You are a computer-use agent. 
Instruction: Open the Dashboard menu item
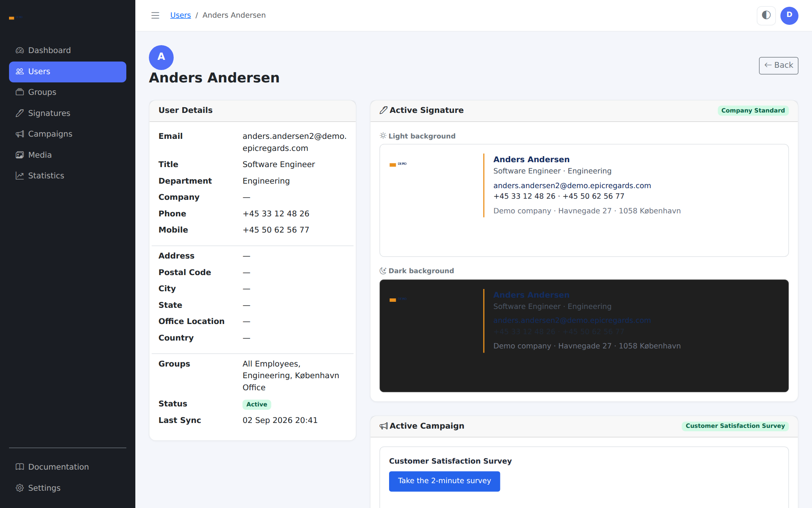point(68,50)
